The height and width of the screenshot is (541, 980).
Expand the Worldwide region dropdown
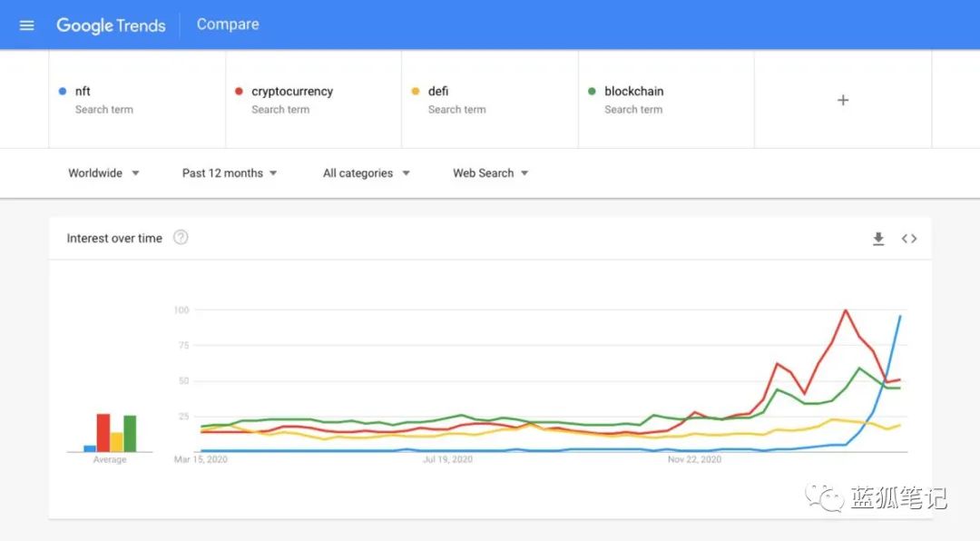pos(103,173)
